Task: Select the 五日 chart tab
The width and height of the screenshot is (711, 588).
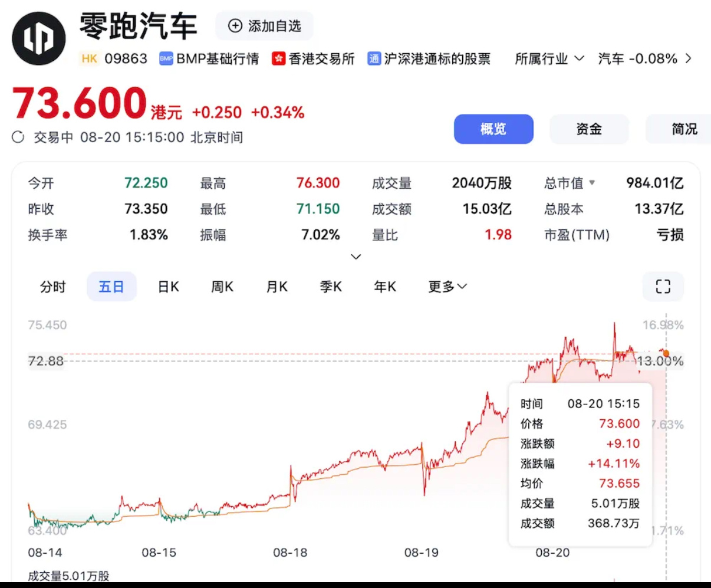Action: (111, 287)
